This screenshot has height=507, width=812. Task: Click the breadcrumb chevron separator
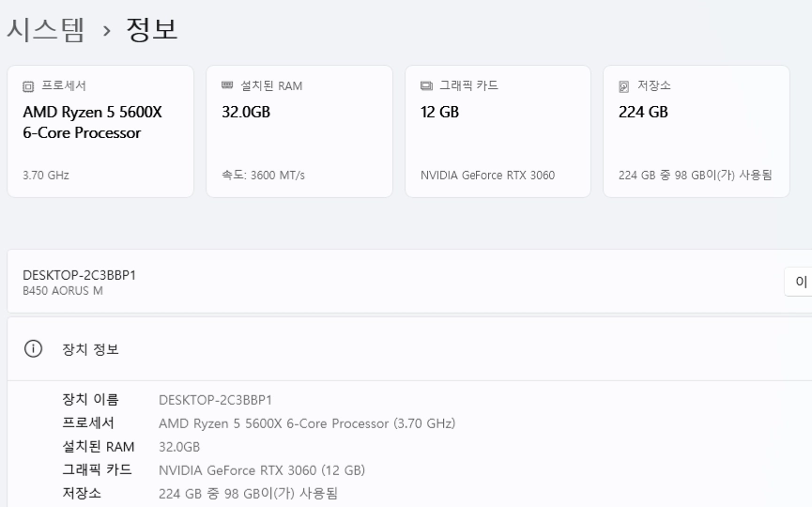[107, 31]
